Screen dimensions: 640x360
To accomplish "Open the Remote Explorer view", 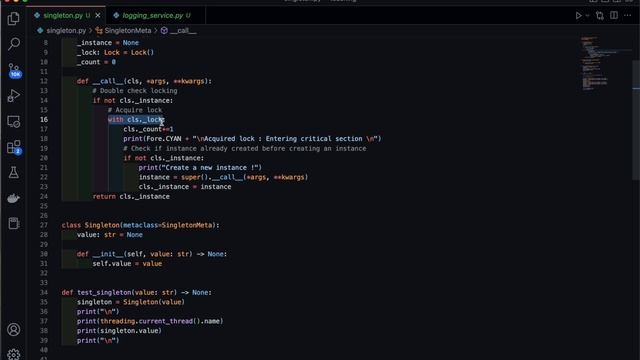I will (x=13, y=121).
